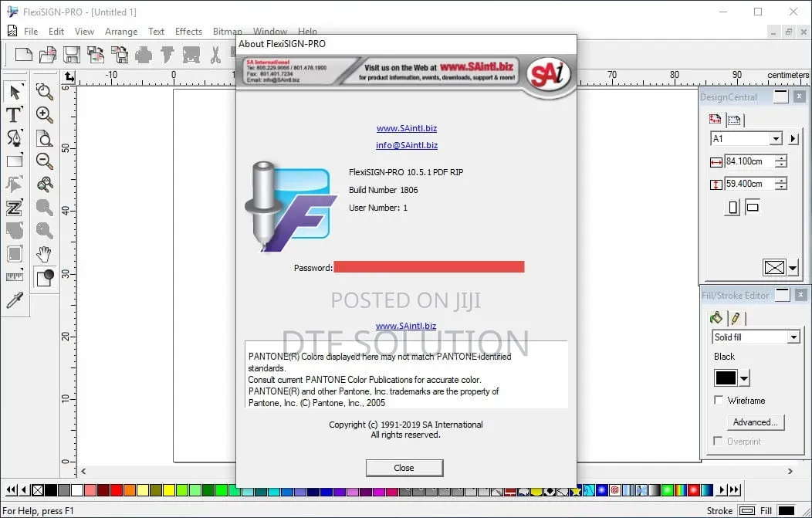This screenshot has width=812, height=518.
Task: Select the Hand pan tool
Action: (45, 254)
